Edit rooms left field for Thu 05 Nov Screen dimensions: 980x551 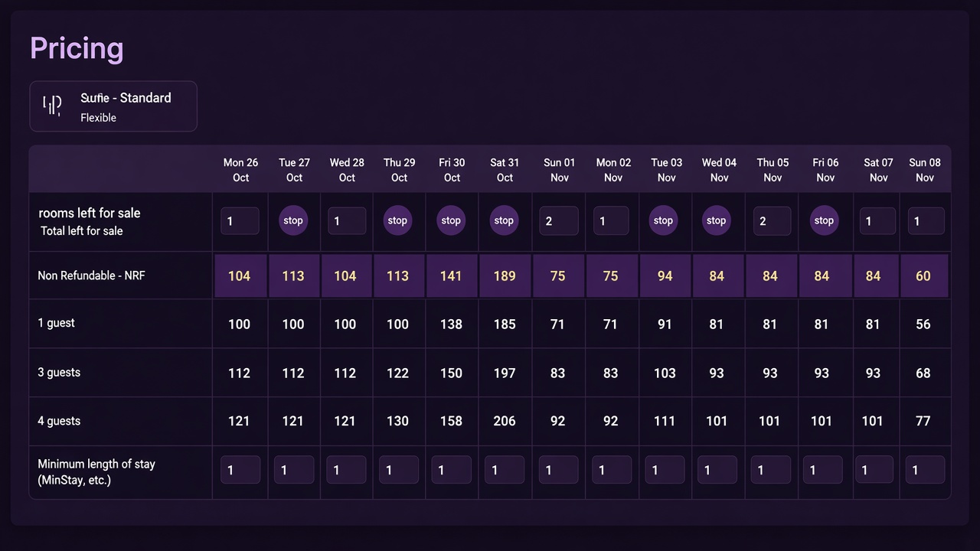pos(772,221)
